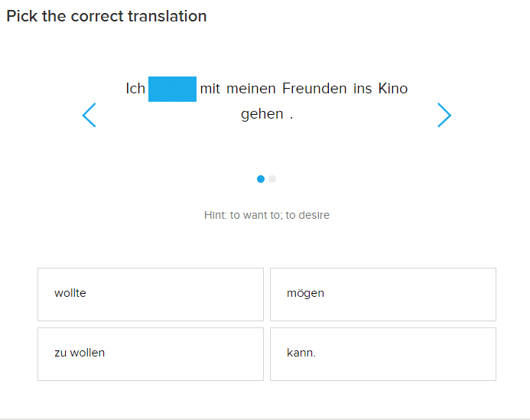
Task: Click the "Pick the correct translation" heading
Action: (x=106, y=16)
